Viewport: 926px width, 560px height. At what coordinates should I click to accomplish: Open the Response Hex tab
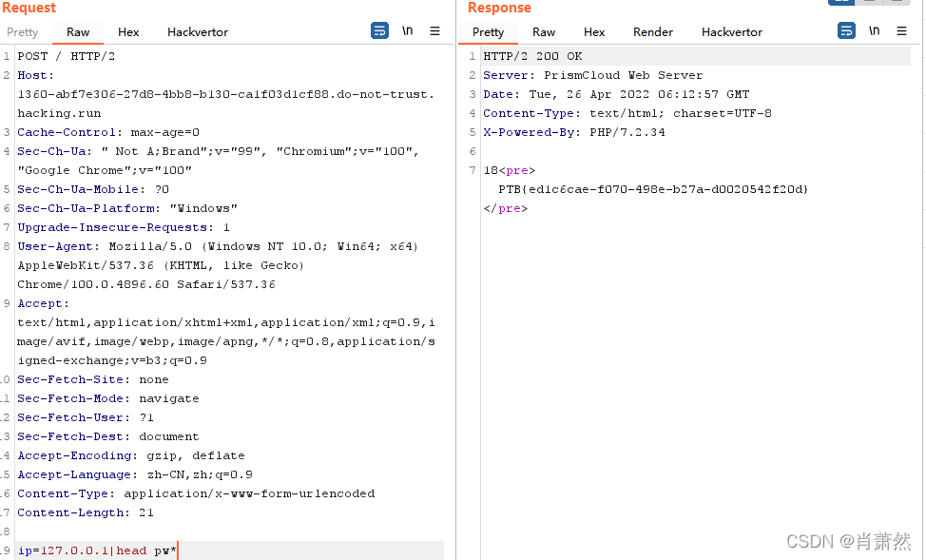tap(594, 32)
